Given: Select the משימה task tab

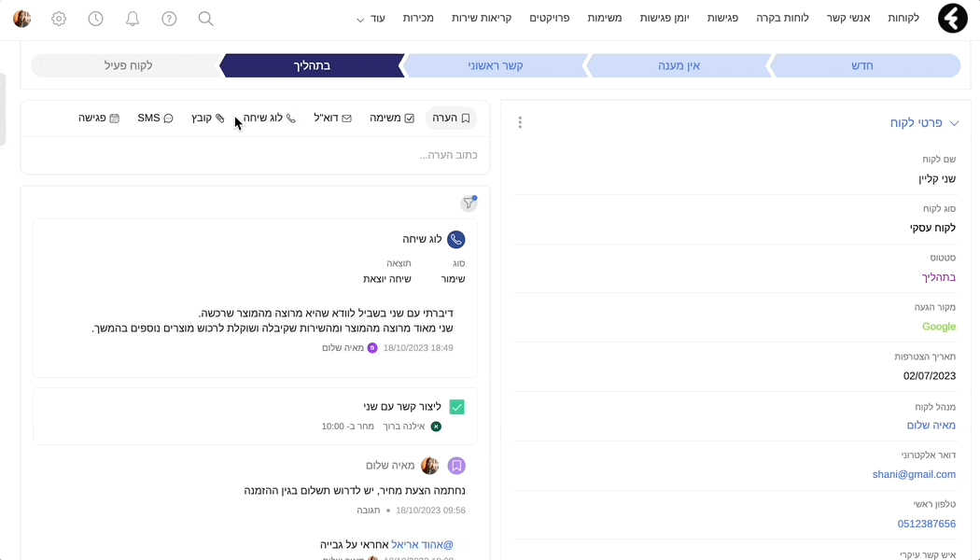Looking at the screenshot, I should [392, 119].
